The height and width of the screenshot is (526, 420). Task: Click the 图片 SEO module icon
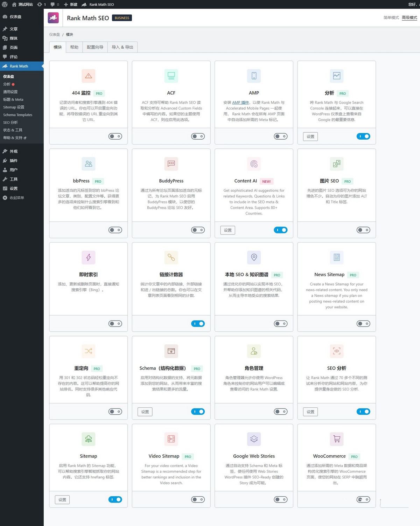click(x=336, y=163)
